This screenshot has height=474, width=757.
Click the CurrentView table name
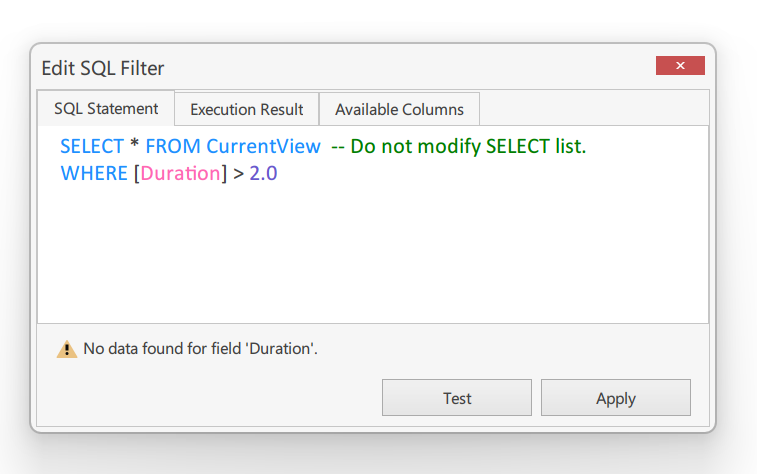264,146
